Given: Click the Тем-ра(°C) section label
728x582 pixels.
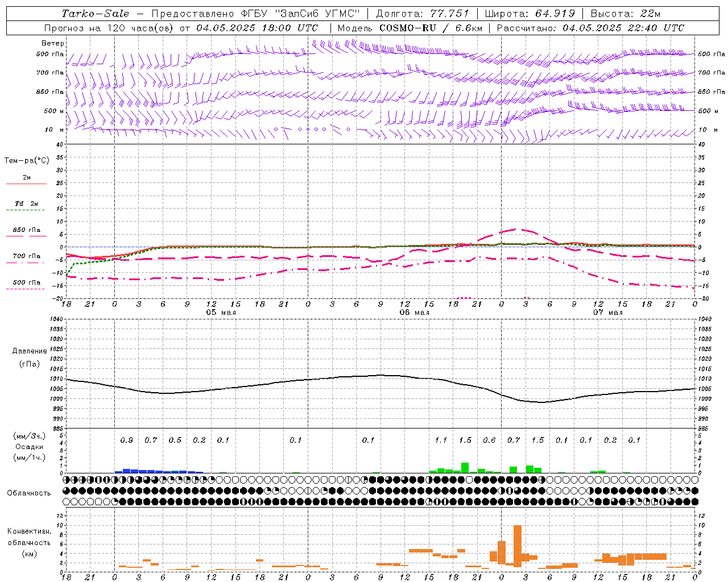Looking at the screenshot, I should (27, 161).
